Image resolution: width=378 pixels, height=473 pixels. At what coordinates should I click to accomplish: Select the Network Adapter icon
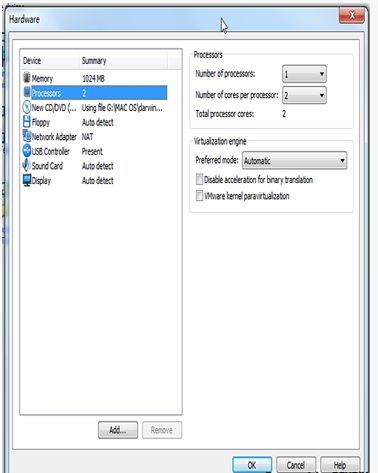pos(27,136)
